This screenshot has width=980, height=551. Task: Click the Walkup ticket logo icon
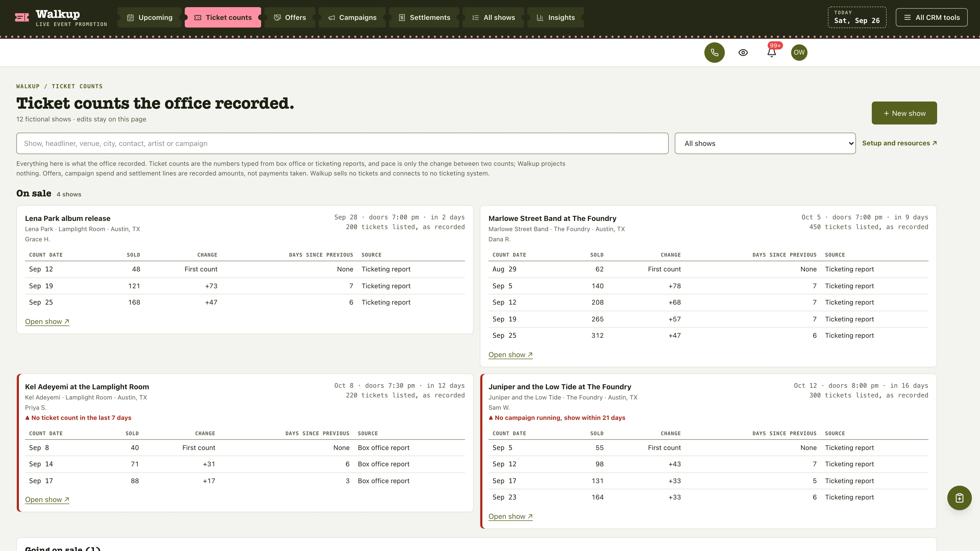coord(22,18)
